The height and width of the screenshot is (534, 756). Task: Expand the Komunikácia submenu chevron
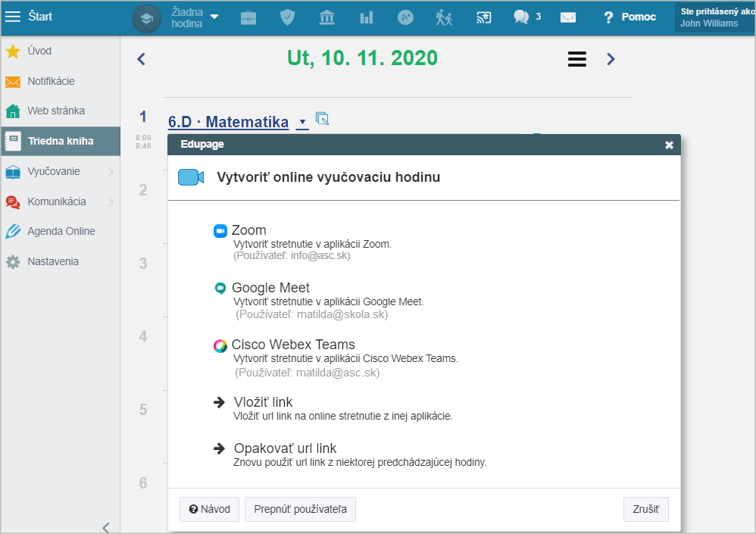(111, 202)
